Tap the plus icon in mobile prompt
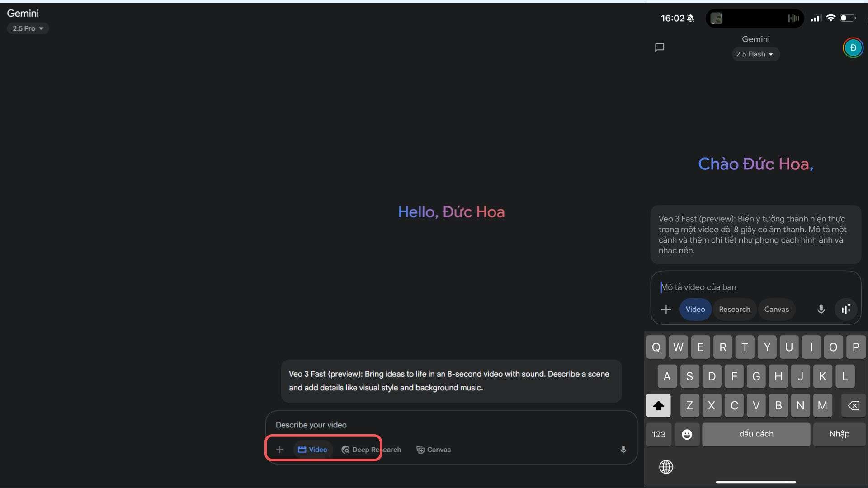The image size is (868, 488). 666,310
